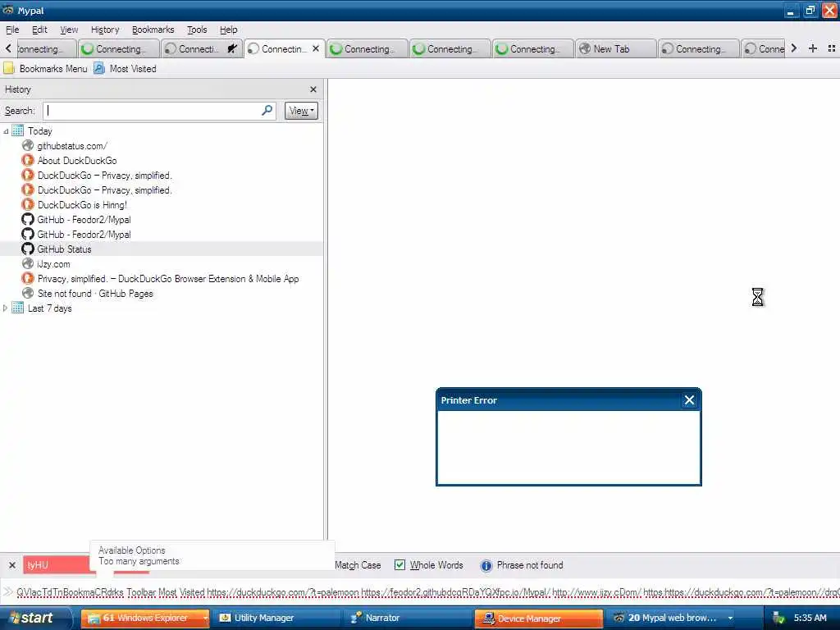
Task: Switch to Narrator in taskbar
Action: pos(408,619)
